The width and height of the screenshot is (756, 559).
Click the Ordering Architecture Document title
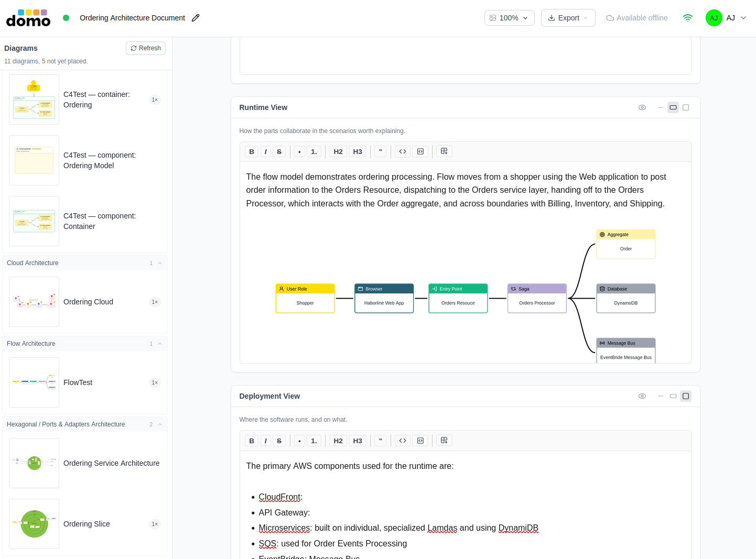133,18
